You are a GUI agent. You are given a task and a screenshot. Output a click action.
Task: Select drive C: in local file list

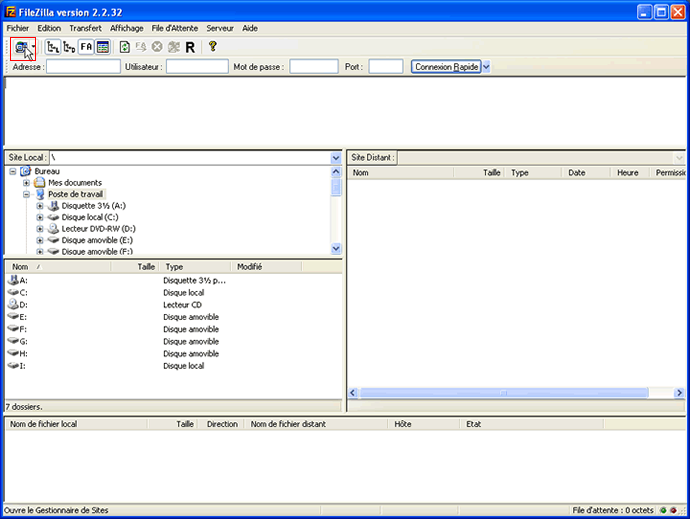(x=23, y=293)
